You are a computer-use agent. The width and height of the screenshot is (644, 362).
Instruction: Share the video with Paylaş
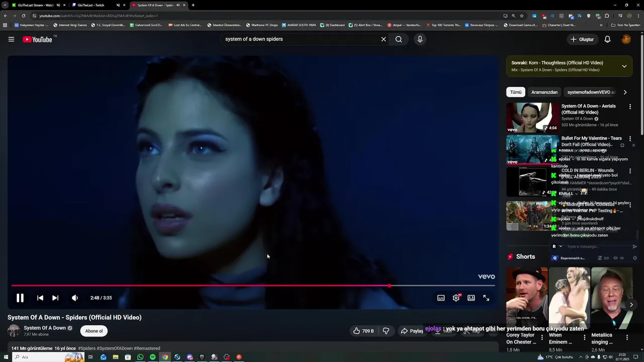click(412, 331)
